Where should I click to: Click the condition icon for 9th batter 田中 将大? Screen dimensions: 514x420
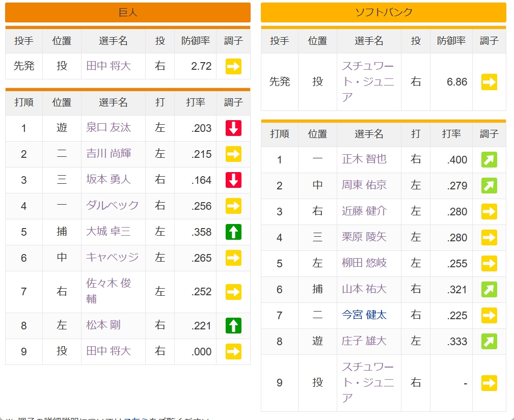click(233, 352)
